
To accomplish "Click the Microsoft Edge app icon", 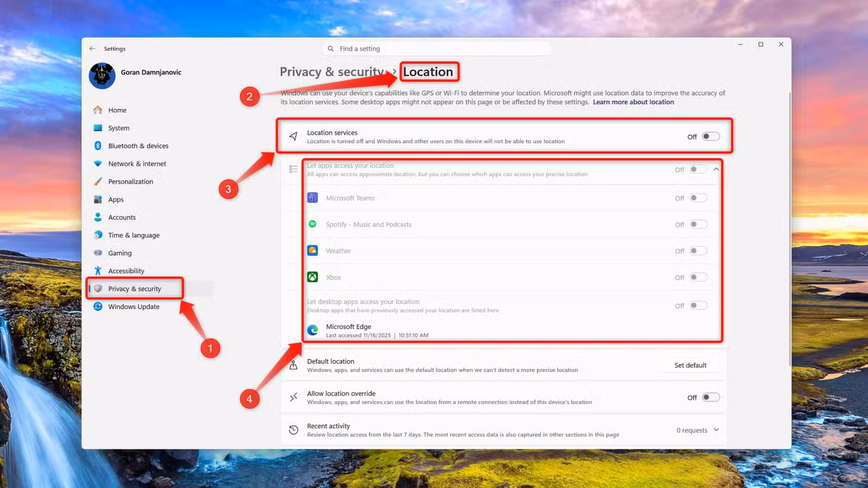I will pyautogui.click(x=312, y=330).
